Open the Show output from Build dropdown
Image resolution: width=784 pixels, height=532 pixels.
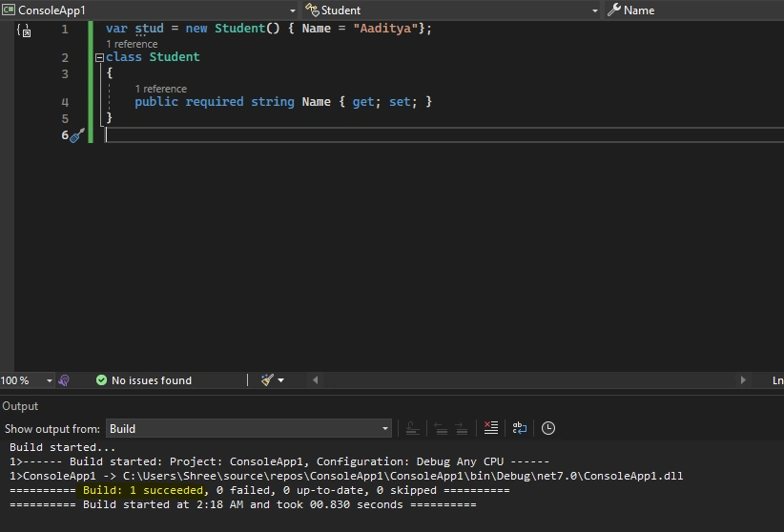tap(249, 428)
